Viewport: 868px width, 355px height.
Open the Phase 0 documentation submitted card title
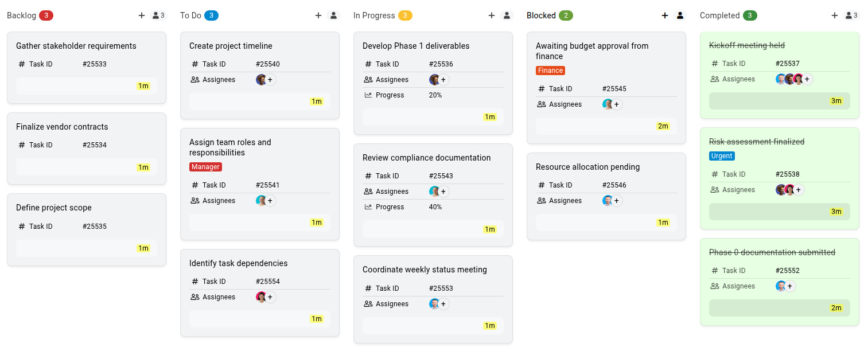pyautogui.click(x=772, y=252)
